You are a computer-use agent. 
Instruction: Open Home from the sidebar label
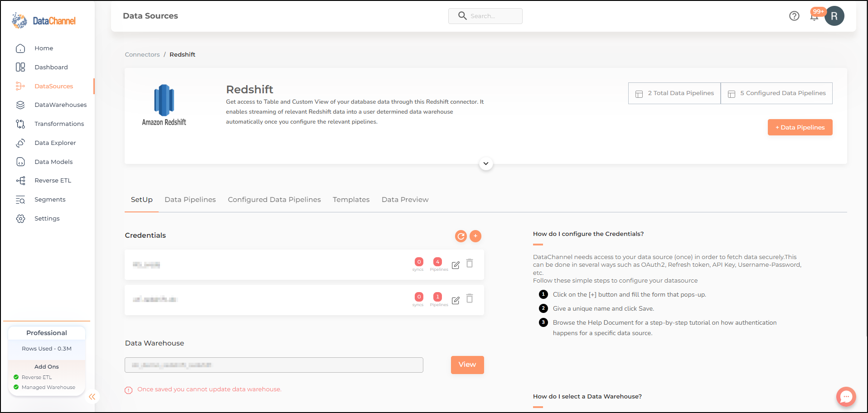click(x=44, y=48)
